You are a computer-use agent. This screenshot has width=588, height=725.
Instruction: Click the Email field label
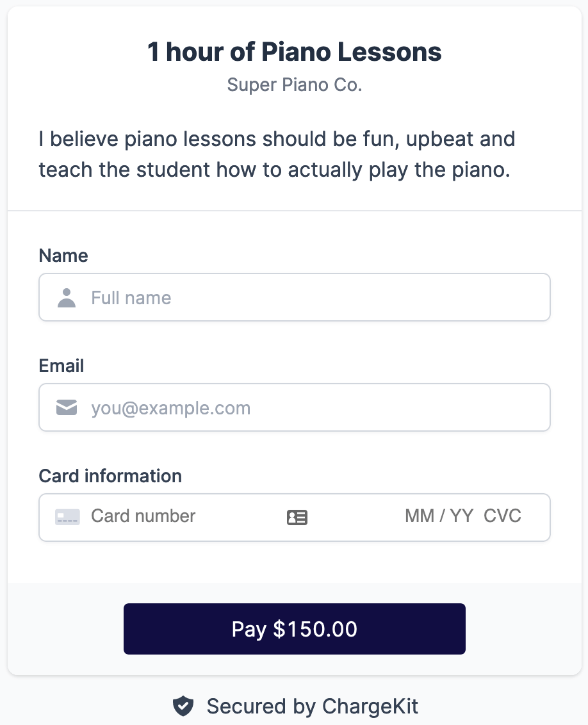(x=61, y=366)
